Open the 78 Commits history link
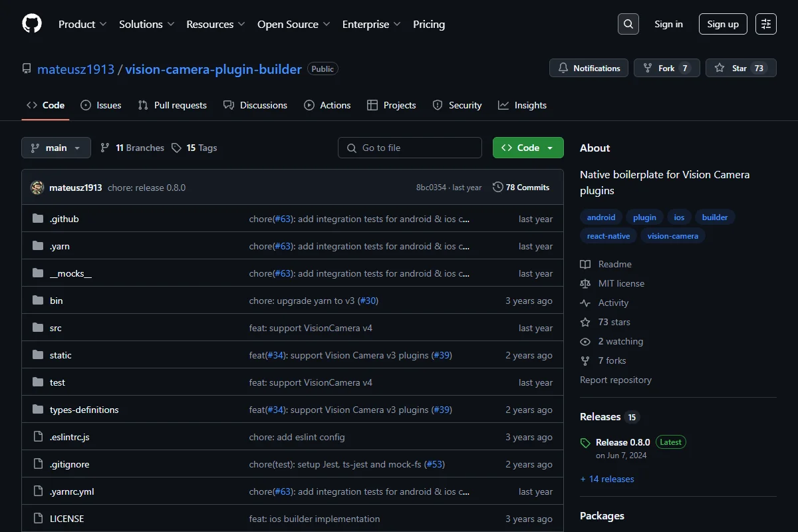This screenshot has width=798, height=532. 521,188
